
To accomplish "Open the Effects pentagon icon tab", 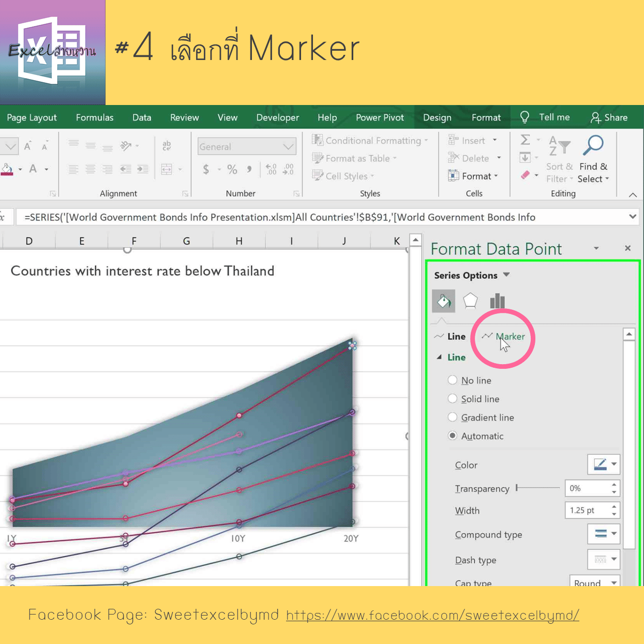I will 470,301.
